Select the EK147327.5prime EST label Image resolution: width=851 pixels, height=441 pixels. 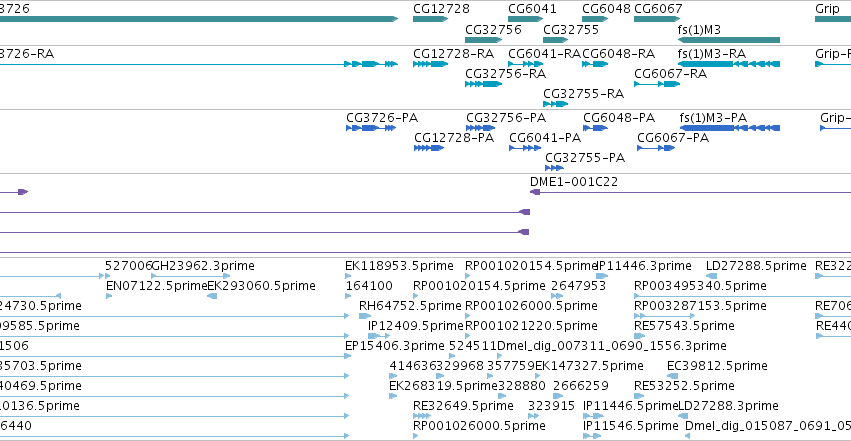pos(589,366)
